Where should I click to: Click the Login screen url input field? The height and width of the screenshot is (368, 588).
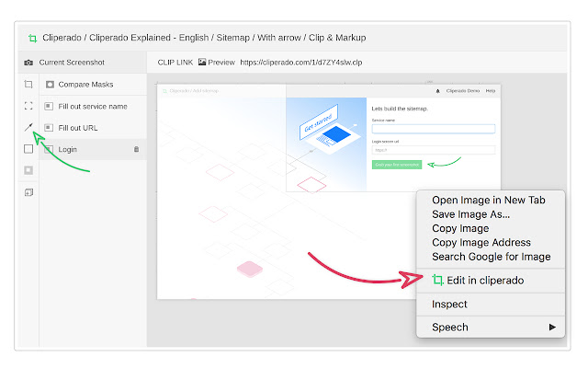point(433,150)
